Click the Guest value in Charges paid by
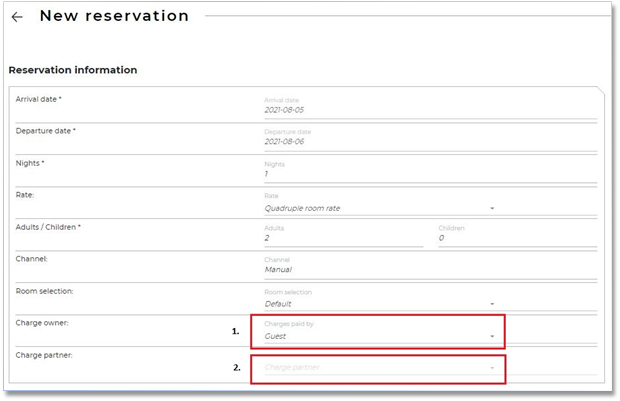 276,337
